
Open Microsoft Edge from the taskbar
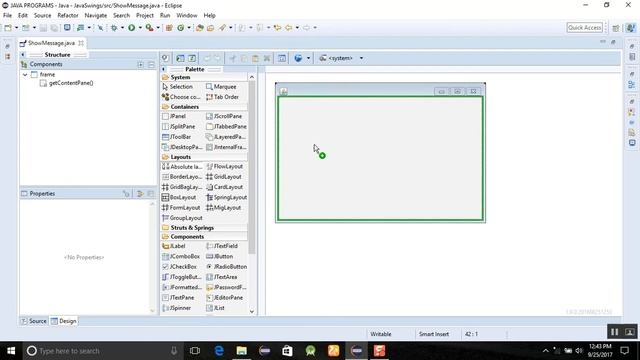point(219,351)
